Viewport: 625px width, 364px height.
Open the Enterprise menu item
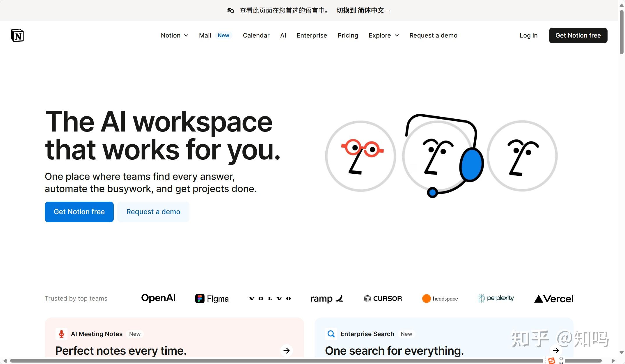[312, 35]
